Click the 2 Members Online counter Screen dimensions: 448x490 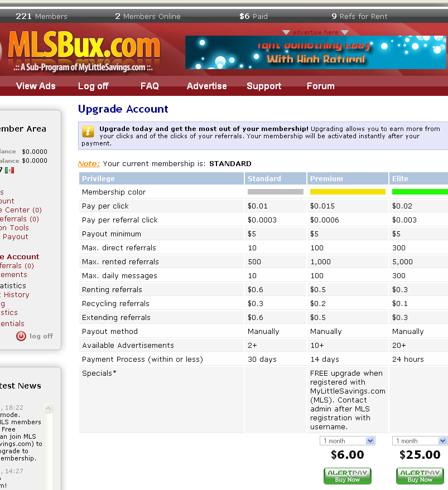coord(148,16)
